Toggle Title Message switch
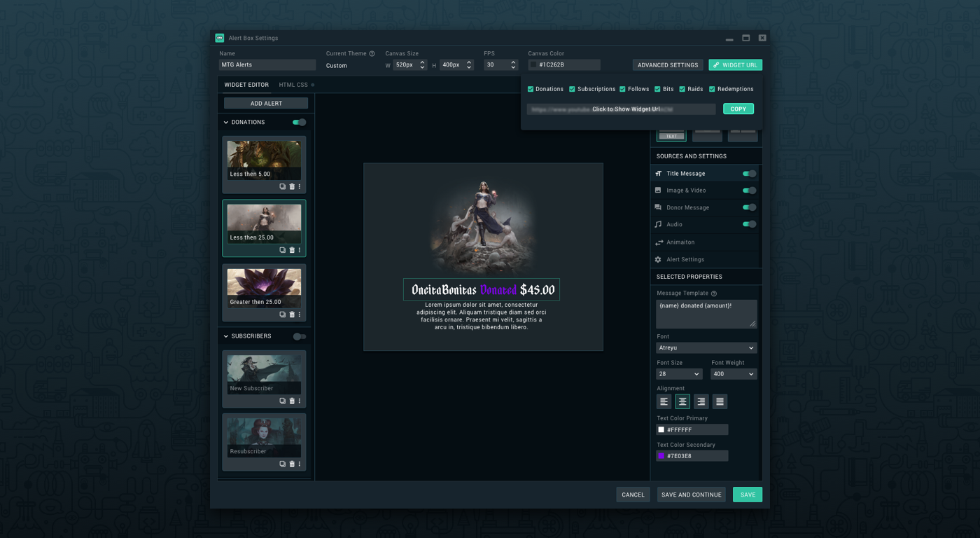Viewport: 980px width, 538px height. (749, 174)
